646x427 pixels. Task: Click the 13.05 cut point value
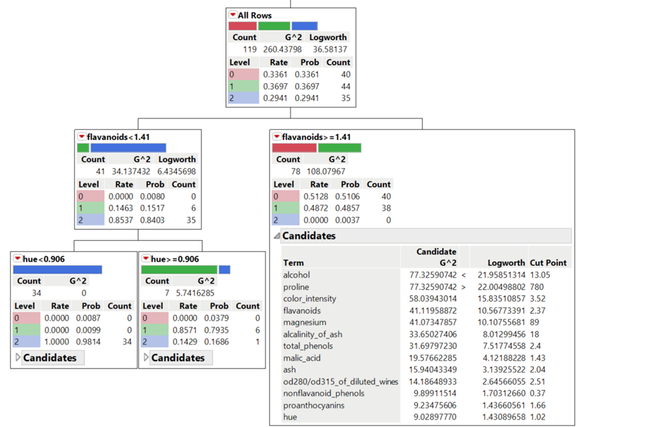540,275
